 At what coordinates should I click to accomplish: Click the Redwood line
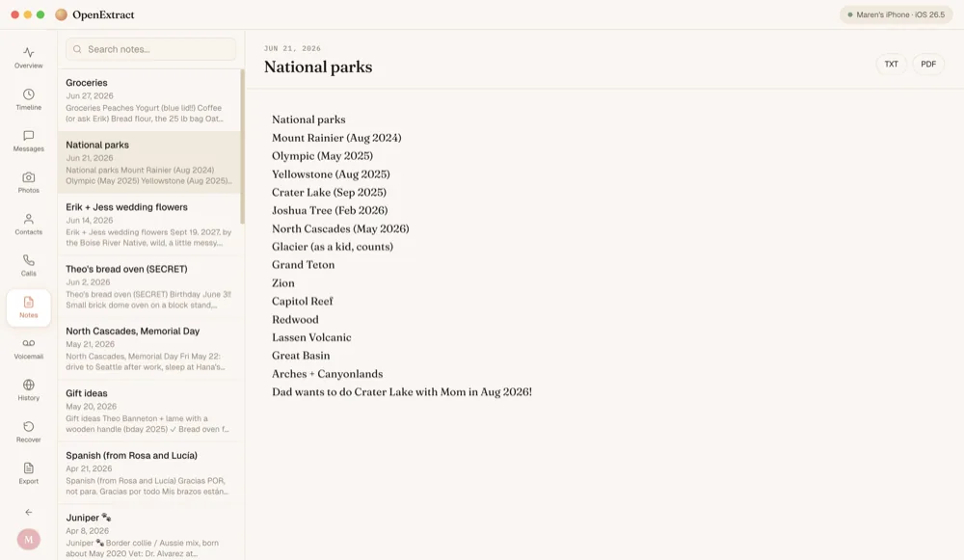click(295, 320)
